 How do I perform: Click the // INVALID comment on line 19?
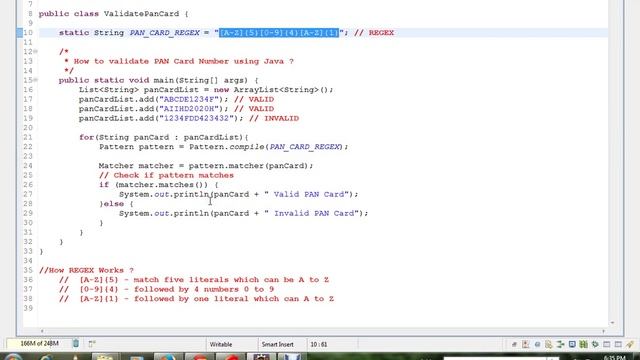click(x=274, y=118)
